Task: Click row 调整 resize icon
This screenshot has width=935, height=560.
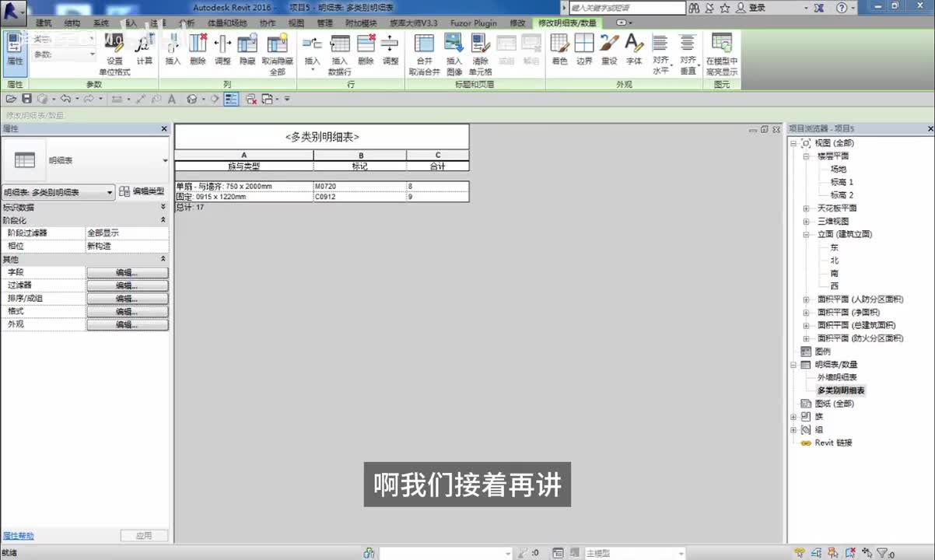Action: coord(390,49)
